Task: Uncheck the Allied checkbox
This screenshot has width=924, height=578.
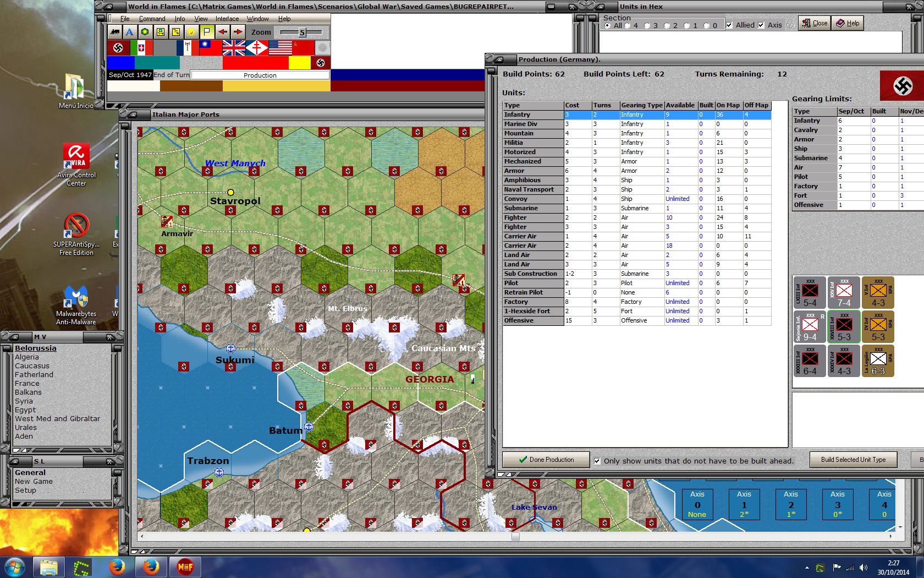Action: pyautogui.click(x=729, y=25)
